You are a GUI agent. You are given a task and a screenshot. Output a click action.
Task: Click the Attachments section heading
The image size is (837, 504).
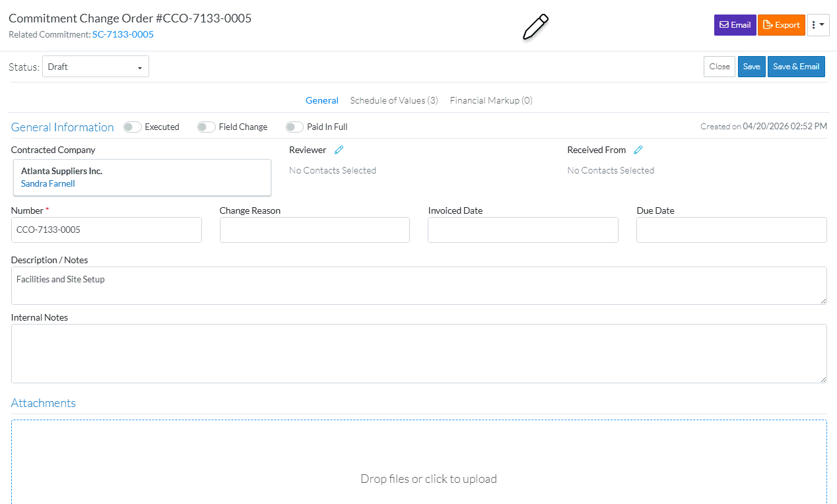coord(44,403)
